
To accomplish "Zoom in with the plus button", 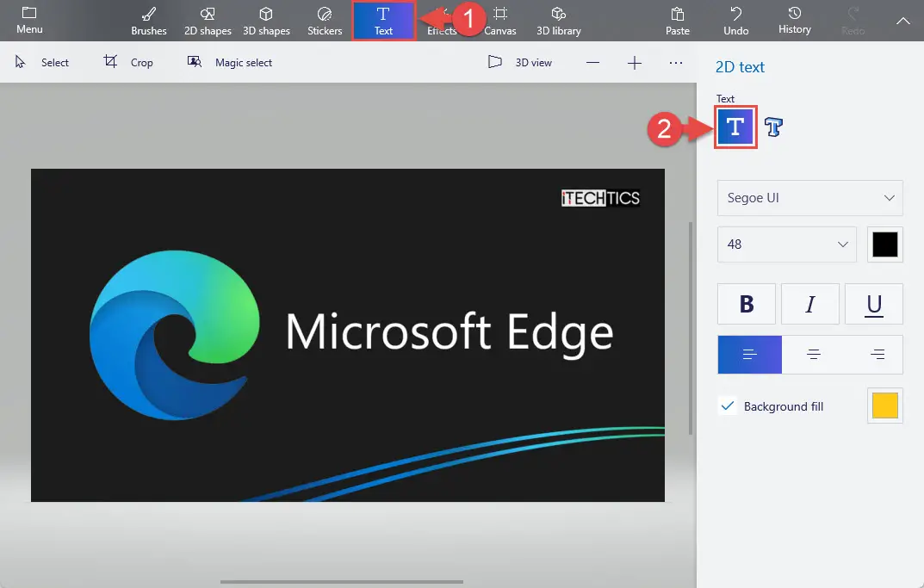I will pyautogui.click(x=634, y=63).
